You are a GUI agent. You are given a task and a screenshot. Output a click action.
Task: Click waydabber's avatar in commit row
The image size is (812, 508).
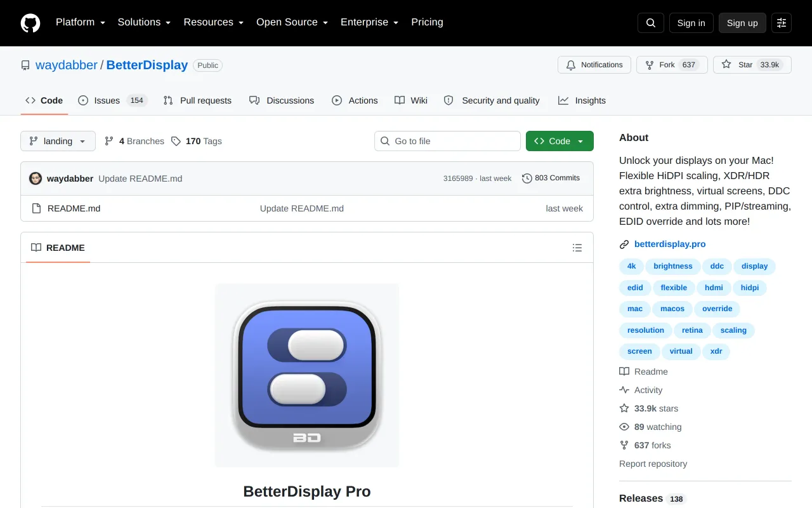(x=36, y=178)
